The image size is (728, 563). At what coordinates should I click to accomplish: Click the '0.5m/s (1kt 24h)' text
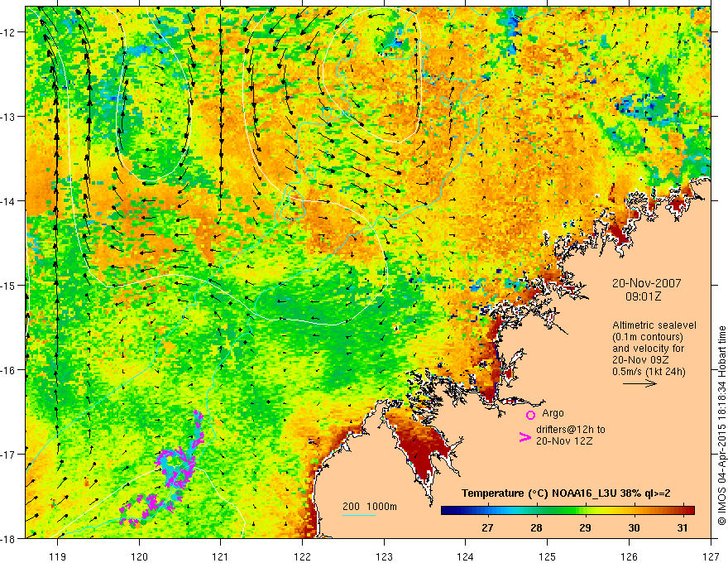[649, 372]
